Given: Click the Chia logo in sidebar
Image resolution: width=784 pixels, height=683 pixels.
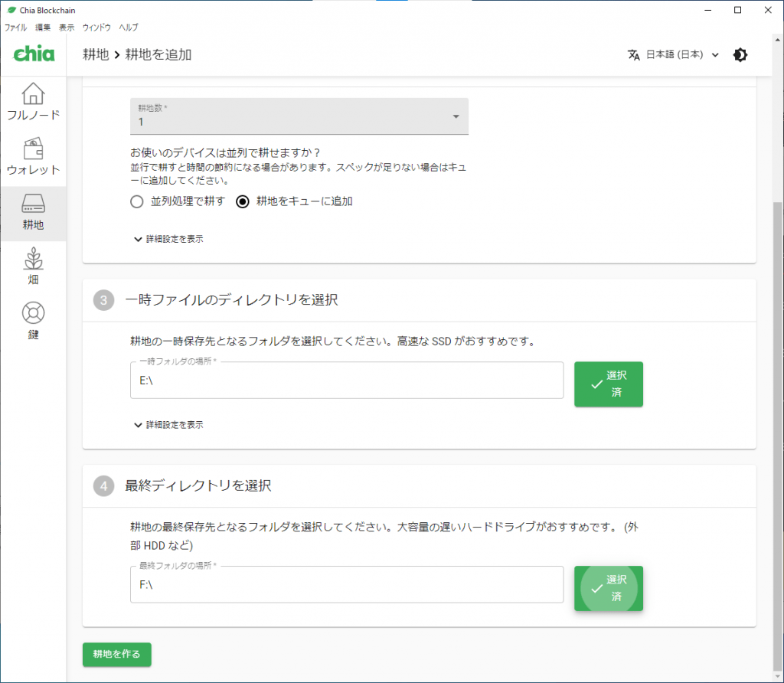Looking at the screenshot, I should tap(34, 54).
